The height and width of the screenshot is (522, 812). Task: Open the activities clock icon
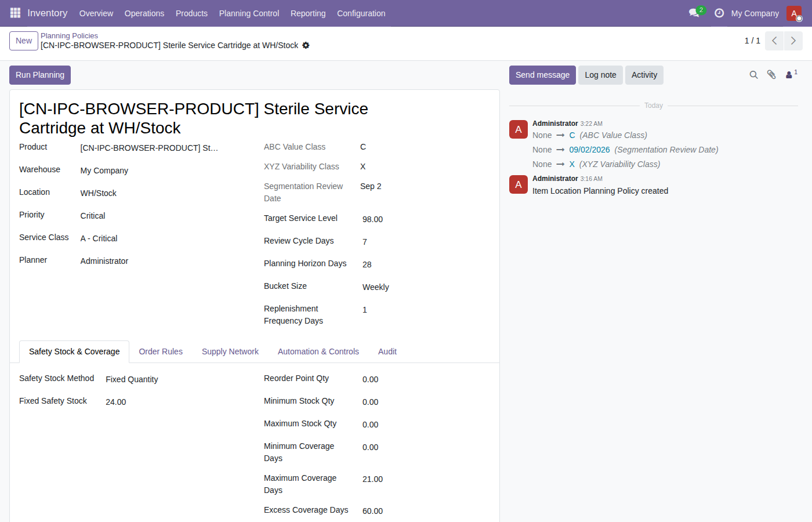pyautogui.click(x=719, y=13)
